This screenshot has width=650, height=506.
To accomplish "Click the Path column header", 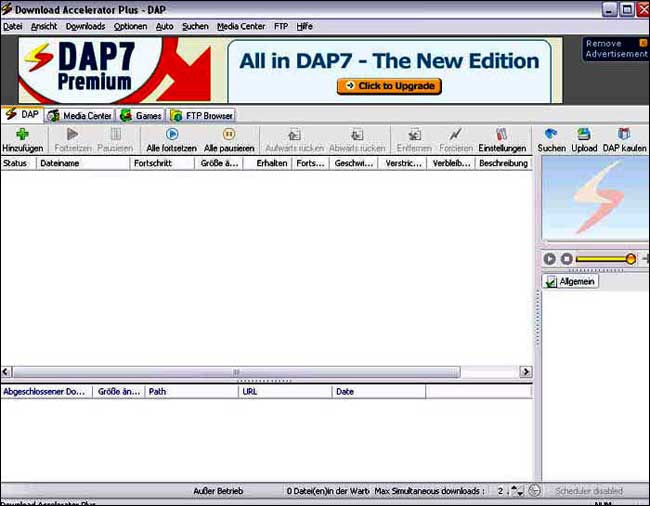I will click(192, 392).
